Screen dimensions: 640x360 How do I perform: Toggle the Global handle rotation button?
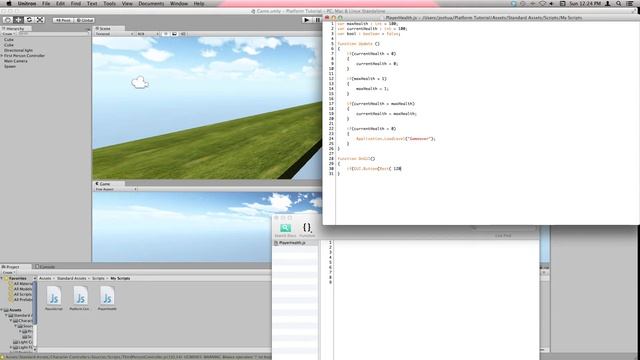point(84,20)
